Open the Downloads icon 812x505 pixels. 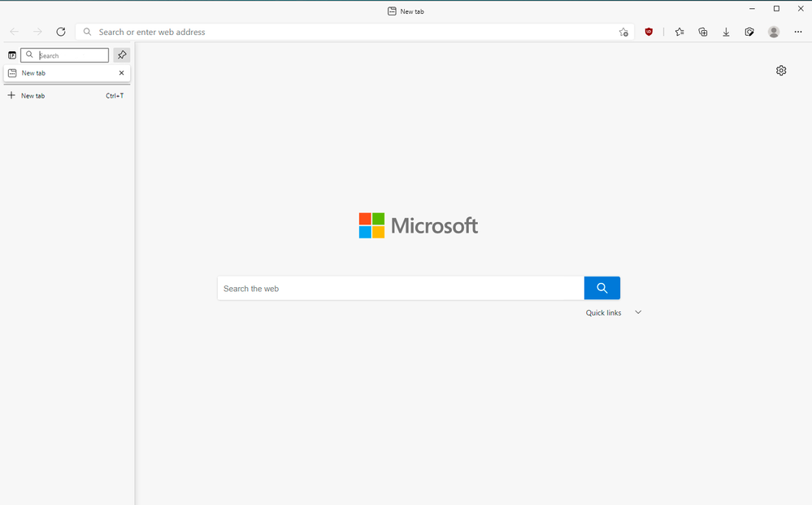coord(726,32)
